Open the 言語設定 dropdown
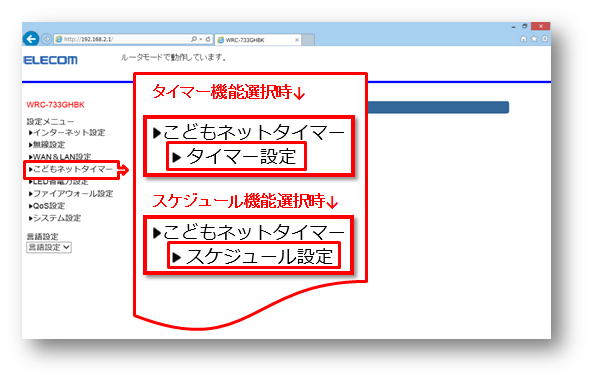The height and width of the screenshot is (381, 593). tap(49, 247)
